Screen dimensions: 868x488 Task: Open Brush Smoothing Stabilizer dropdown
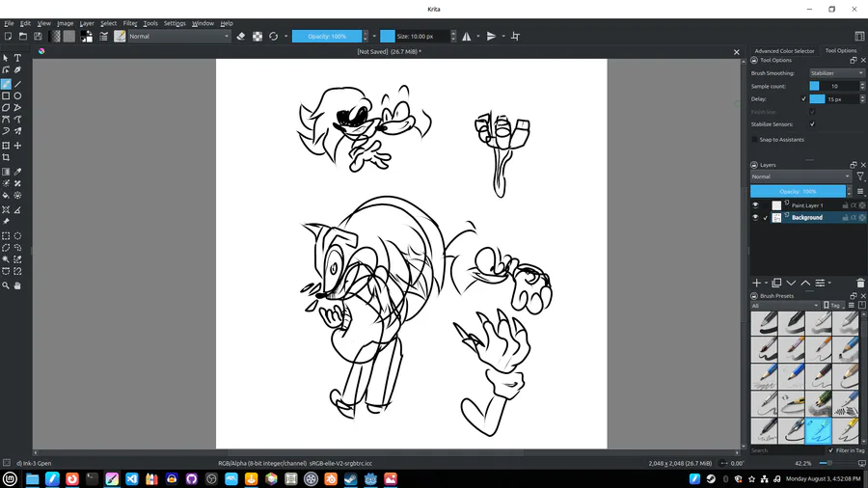tap(836, 73)
